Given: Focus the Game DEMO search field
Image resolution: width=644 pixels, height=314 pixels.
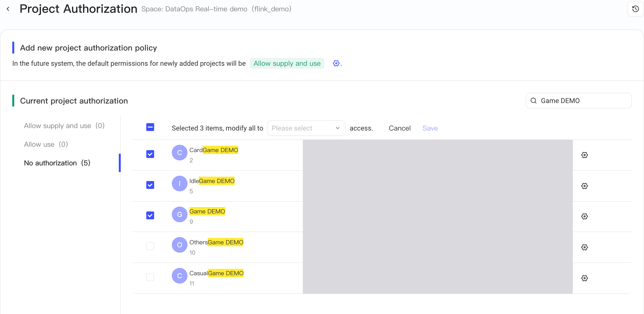Looking at the screenshot, I should point(578,101).
